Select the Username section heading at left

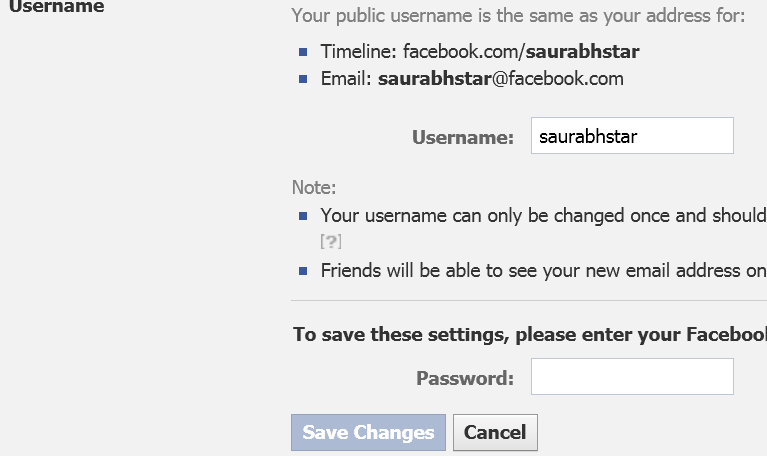(56, 7)
